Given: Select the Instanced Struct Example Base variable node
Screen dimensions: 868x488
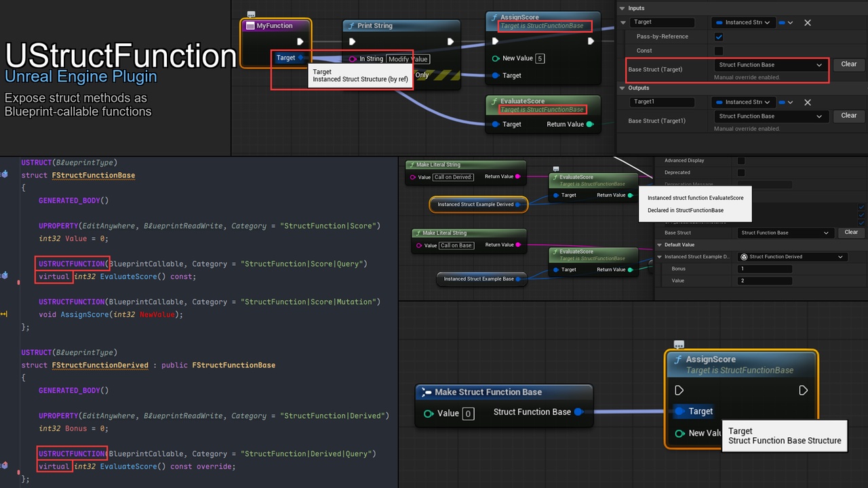Looking at the screenshot, I should click(x=482, y=279).
